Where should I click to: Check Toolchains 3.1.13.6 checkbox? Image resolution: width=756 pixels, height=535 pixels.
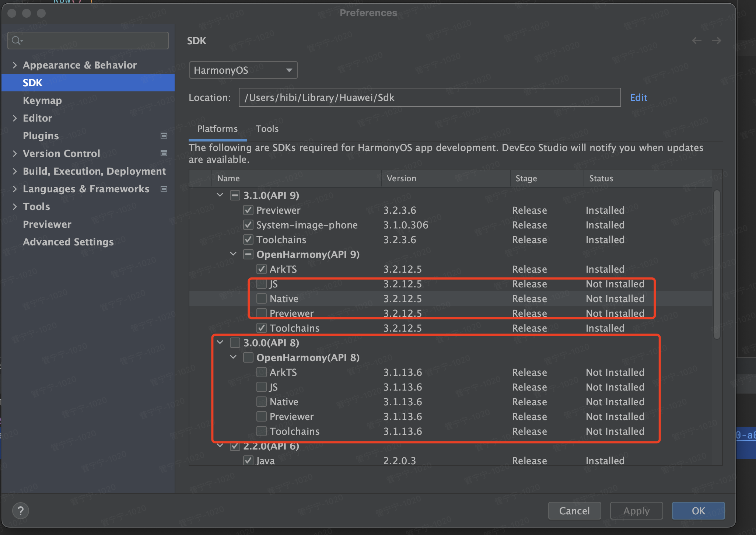[262, 431]
